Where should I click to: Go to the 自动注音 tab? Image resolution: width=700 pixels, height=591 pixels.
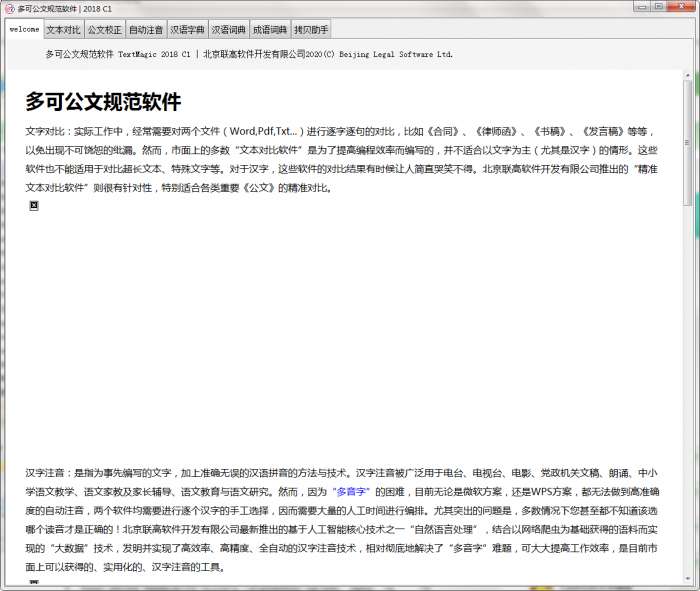point(145,30)
